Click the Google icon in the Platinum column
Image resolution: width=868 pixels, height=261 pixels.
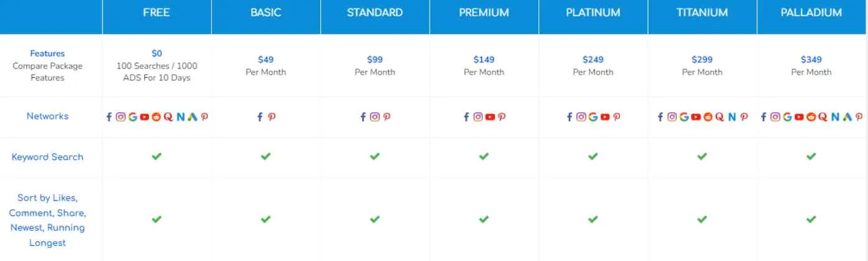[x=593, y=116]
